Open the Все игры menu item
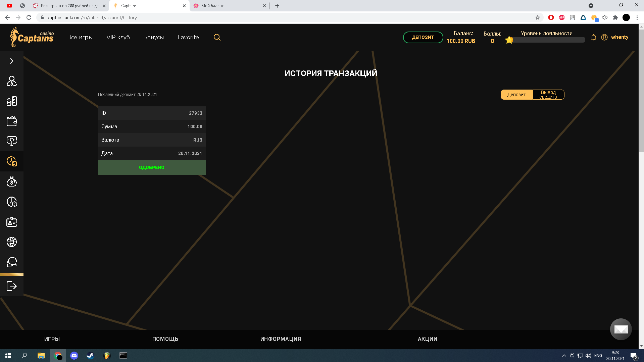 tap(80, 37)
